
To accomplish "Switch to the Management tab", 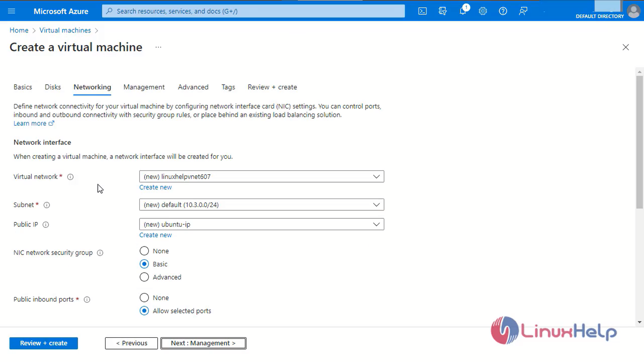I will click(144, 87).
